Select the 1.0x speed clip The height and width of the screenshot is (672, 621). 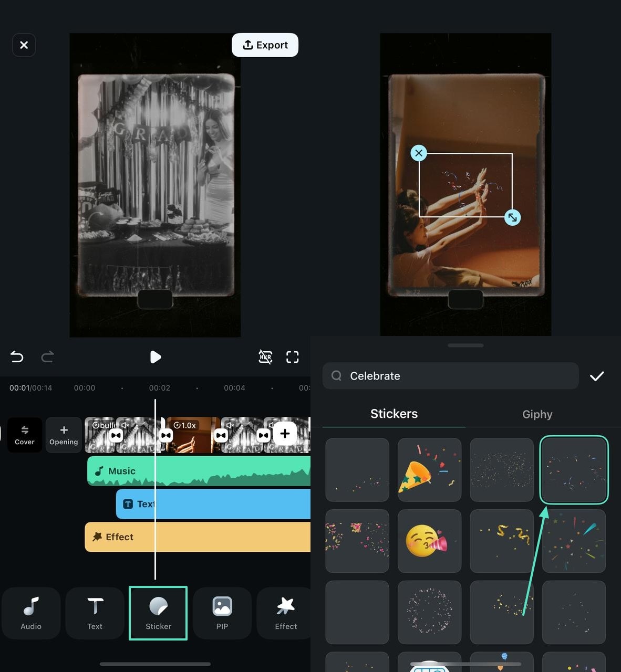(190, 435)
